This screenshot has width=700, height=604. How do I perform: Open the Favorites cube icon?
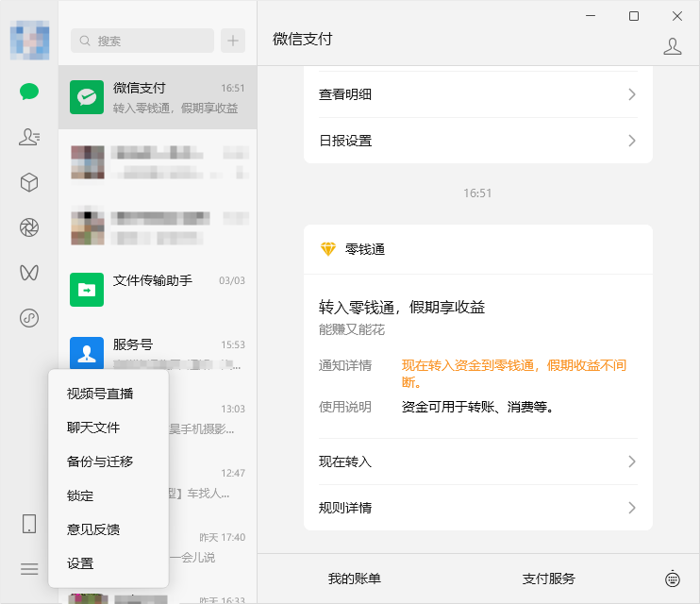point(29,182)
